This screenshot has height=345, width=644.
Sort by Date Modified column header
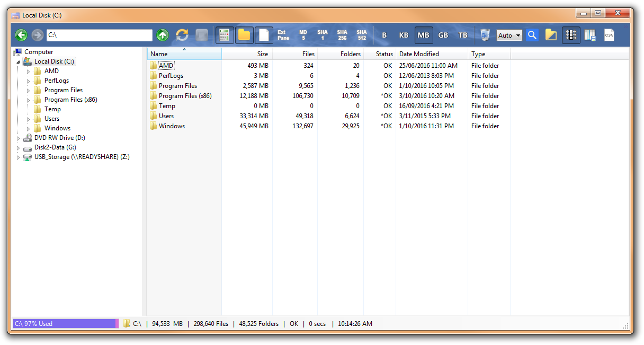coord(432,54)
